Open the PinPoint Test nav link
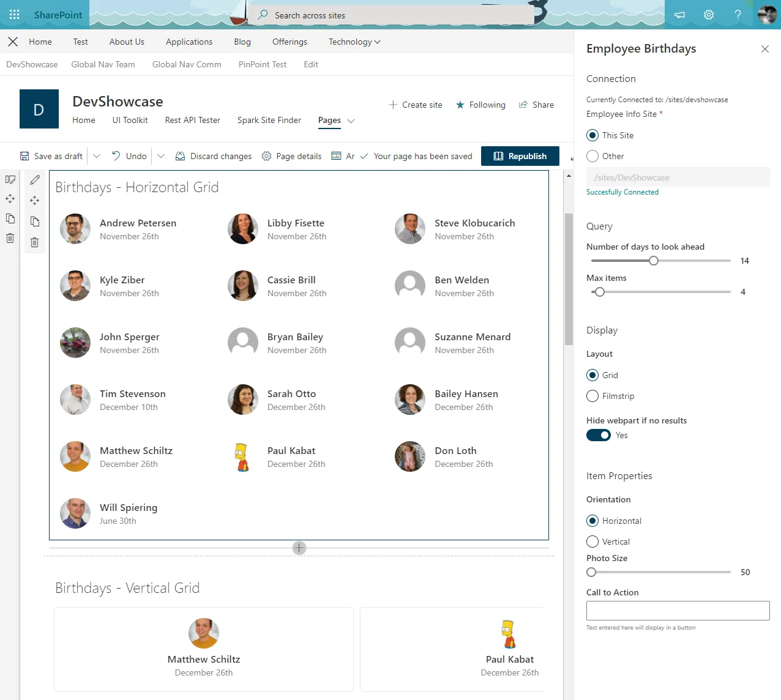 click(263, 64)
